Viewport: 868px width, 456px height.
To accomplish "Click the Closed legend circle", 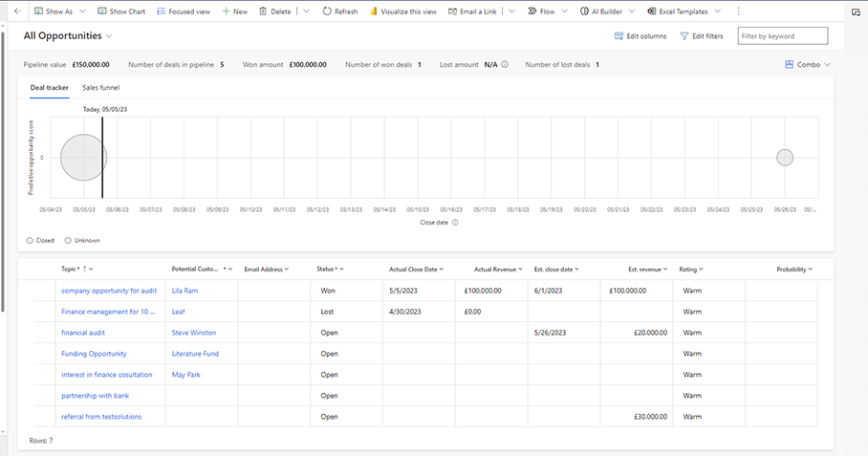I will (x=31, y=240).
